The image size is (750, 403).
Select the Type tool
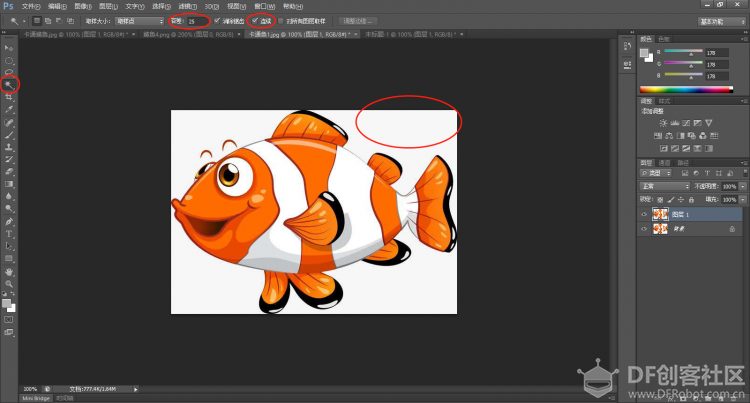(x=9, y=234)
